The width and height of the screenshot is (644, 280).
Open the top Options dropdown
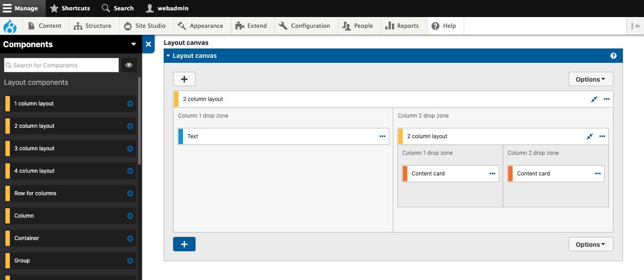click(x=591, y=79)
